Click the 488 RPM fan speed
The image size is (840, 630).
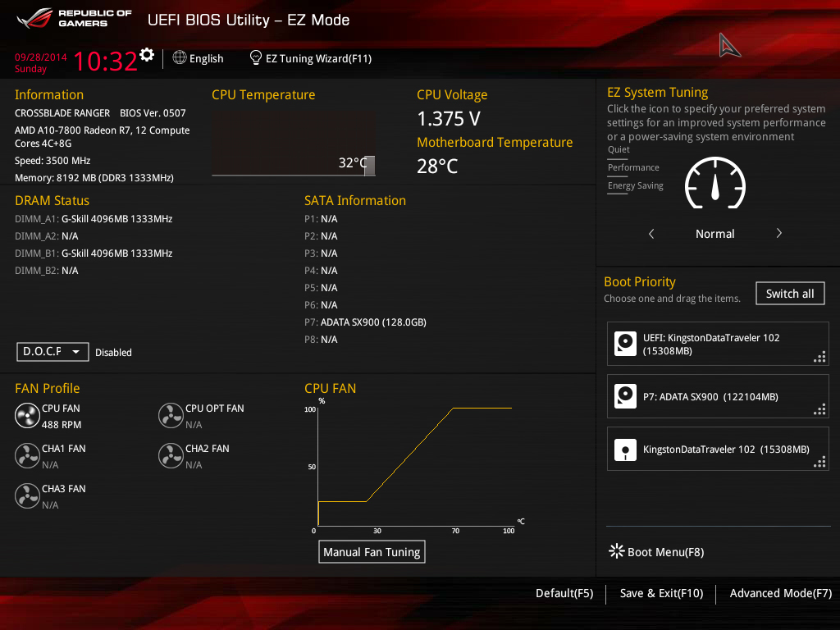(x=62, y=425)
